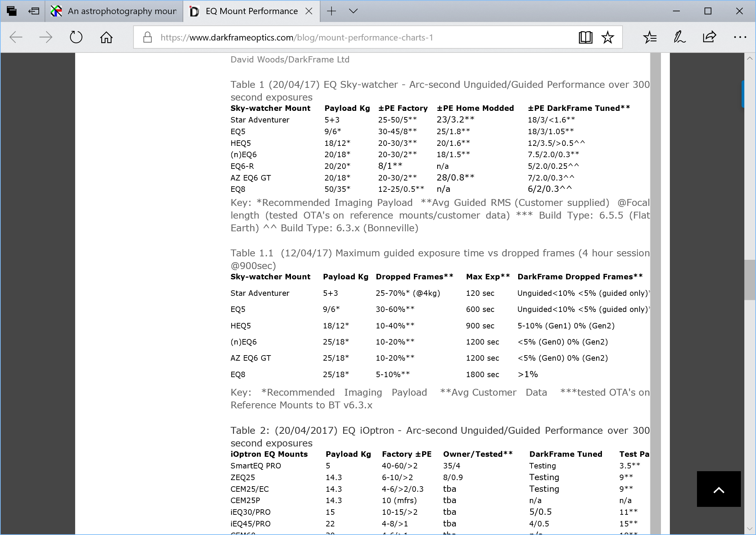The width and height of the screenshot is (756, 535).
Task: Click the 'Sky-watcher Mount' header in Table 1
Action: click(270, 108)
